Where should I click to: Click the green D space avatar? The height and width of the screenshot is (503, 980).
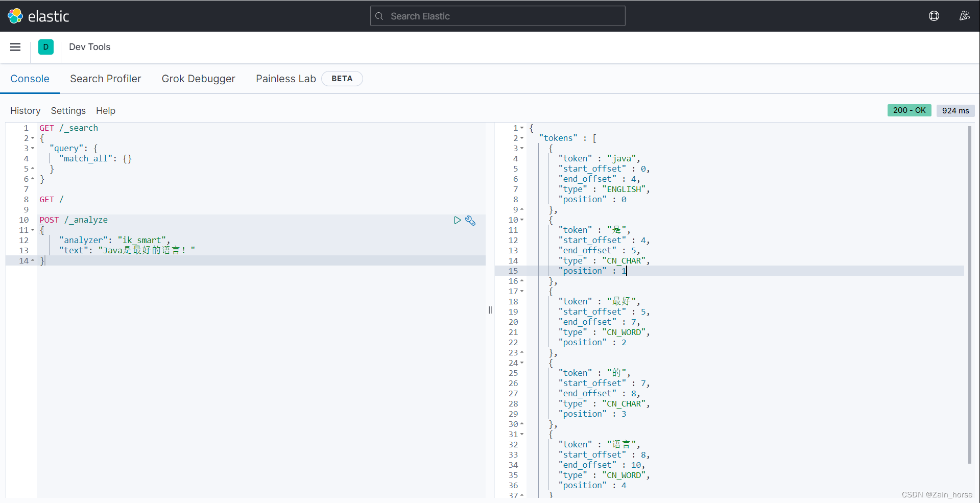pos(46,47)
